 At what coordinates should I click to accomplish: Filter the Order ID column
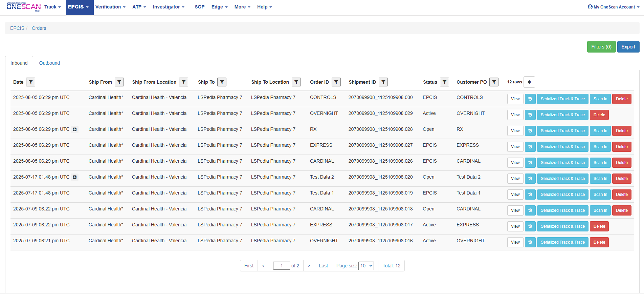pyautogui.click(x=336, y=82)
